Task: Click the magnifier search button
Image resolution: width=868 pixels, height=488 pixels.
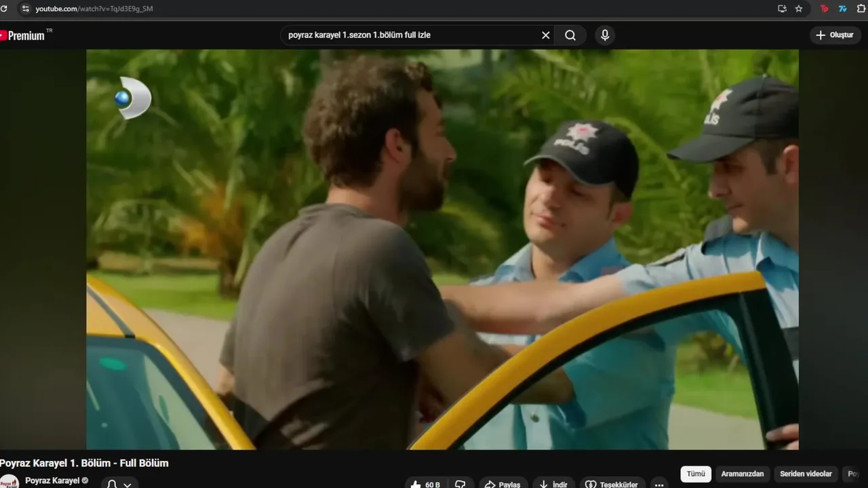Action: [570, 35]
